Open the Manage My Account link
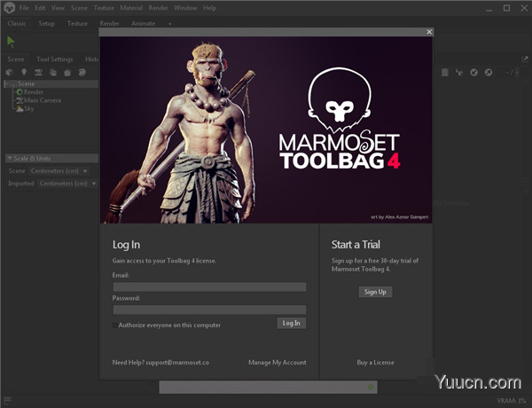Screen dimensions: 532x408 [x=278, y=363]
